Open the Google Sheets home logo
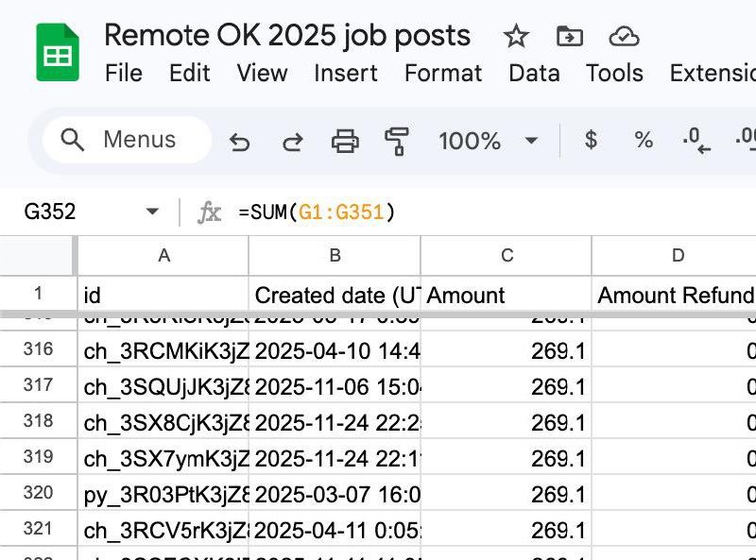This screenshot has height=560, width=756. (x=58, y=53)
